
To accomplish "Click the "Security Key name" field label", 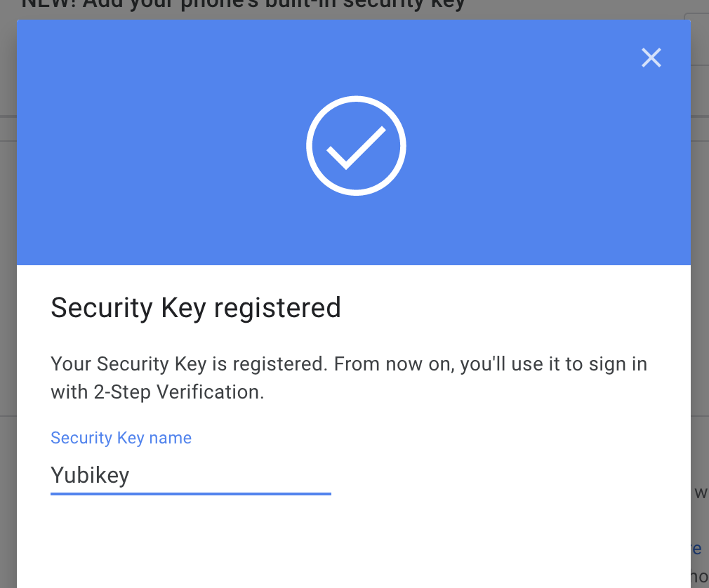I will [121, 438].
